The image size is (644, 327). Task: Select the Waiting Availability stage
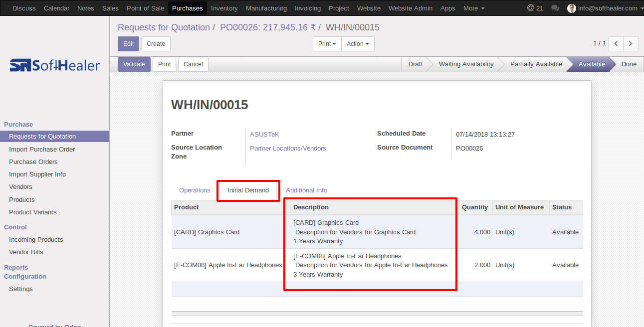coord(466,64)
